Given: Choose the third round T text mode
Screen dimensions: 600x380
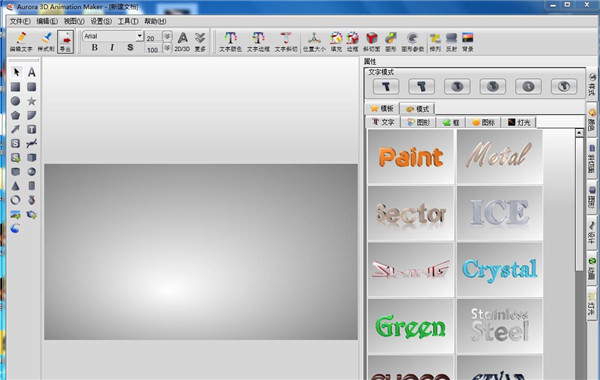Looking at the screenshot, I should coord(457,86).
